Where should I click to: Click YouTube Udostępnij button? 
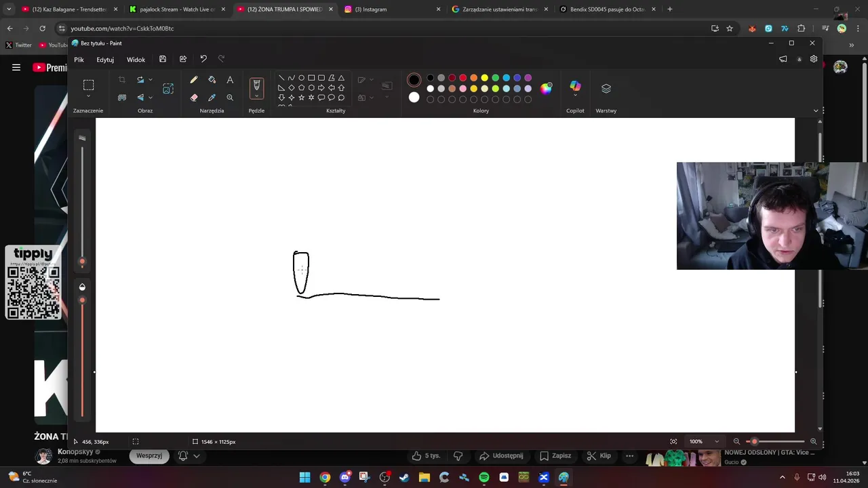501,456
